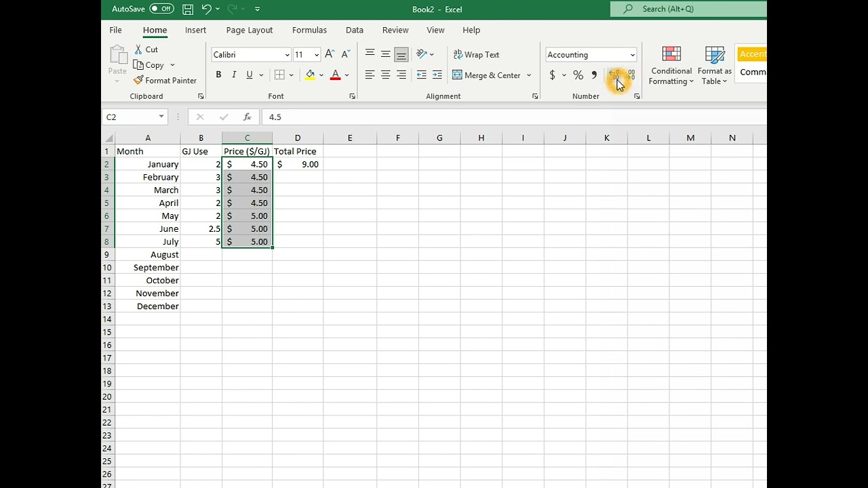Open the Undo history dropdown arrow
Screen dimensions: 868x488
click(218, 9)
